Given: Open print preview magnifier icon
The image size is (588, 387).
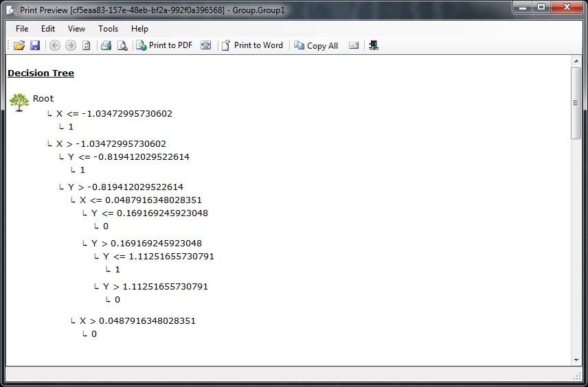Looking at the screenshot, I should (122, 46).
